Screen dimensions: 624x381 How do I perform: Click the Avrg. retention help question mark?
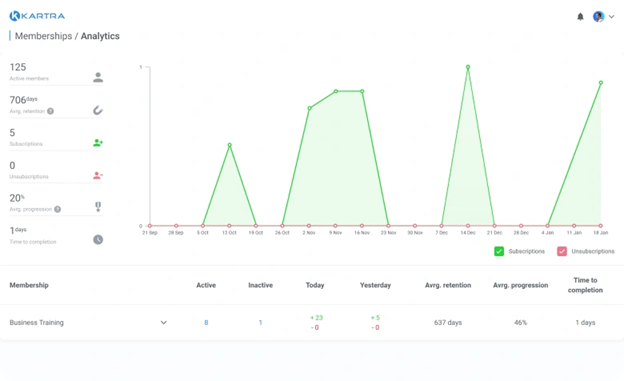(51, 111)
